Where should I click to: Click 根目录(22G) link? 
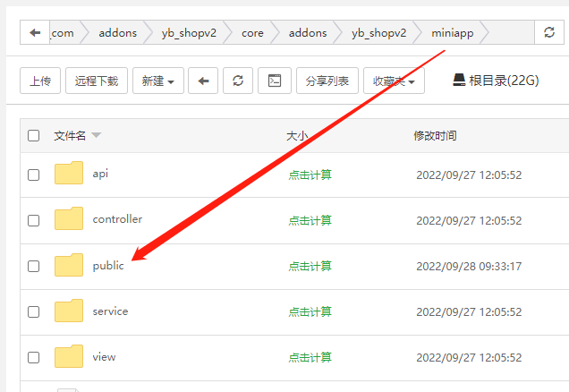tap(504, 81)
